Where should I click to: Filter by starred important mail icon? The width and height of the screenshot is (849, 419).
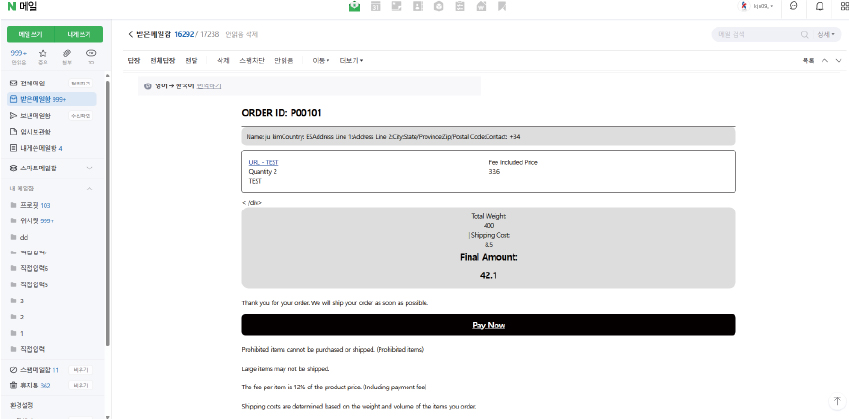pyautogui.click(x=43, y=53)
